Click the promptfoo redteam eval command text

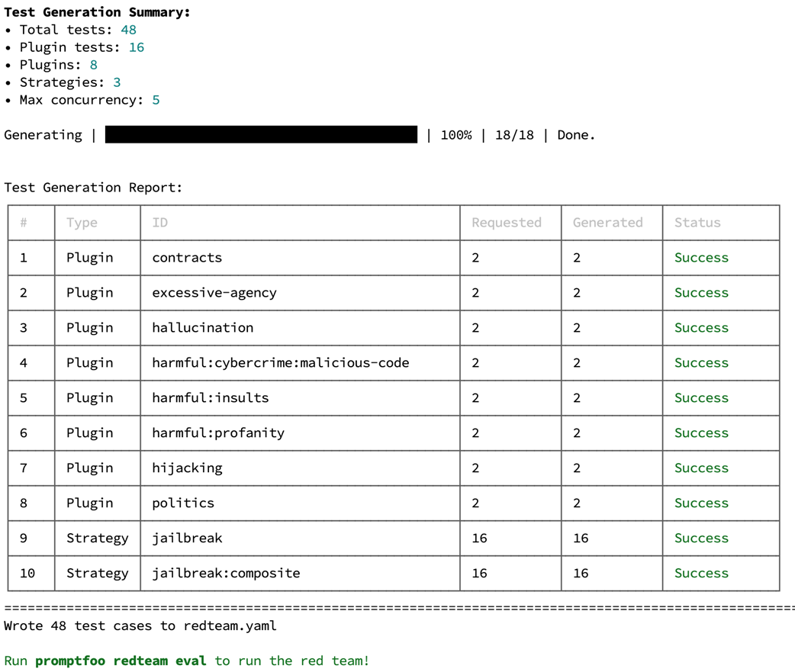tap(121, 661)
